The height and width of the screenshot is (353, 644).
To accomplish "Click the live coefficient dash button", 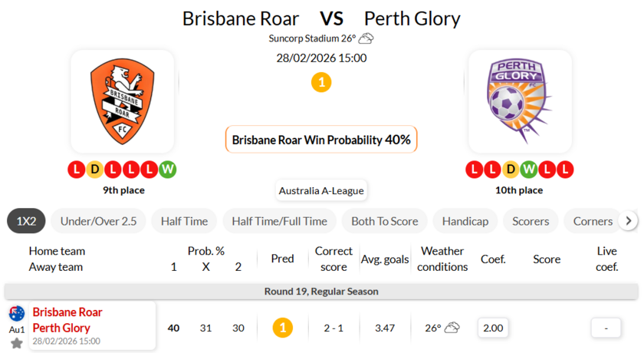I will click(606, 328).
